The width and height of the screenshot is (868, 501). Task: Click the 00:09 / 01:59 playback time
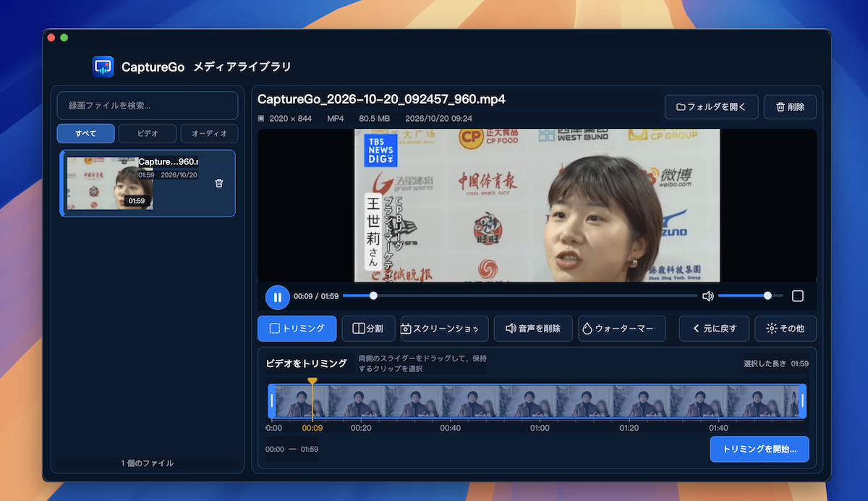(x=316, y=296)
